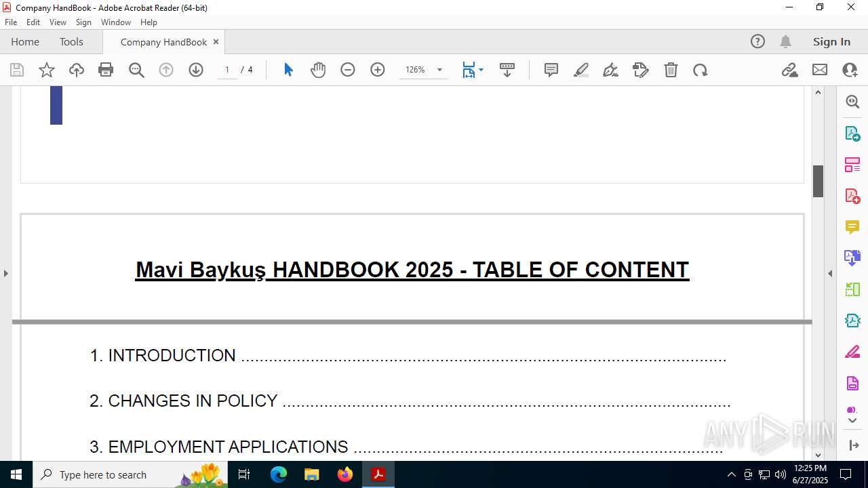Share a link to this file
The height and width of the screenshot is (488, 868).
(790, 70)
